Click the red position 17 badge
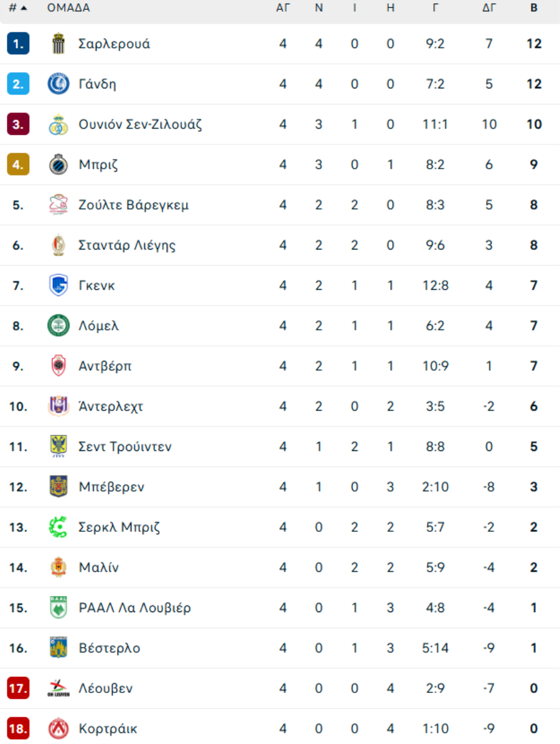The height and width of the screenshot is (744, 560). (x=18, y=688)
